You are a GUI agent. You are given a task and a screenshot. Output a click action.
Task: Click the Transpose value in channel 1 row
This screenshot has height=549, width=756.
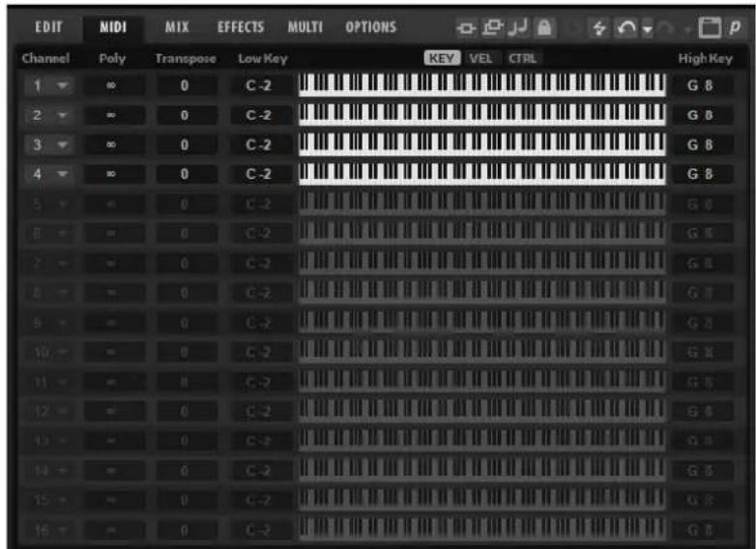pos(187,86)
